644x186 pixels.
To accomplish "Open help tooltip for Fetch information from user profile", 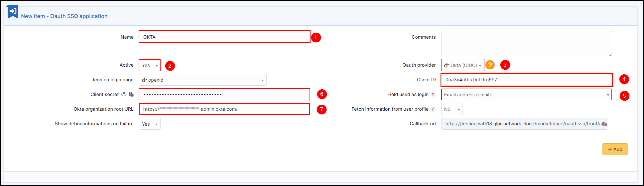I will 433,109.
